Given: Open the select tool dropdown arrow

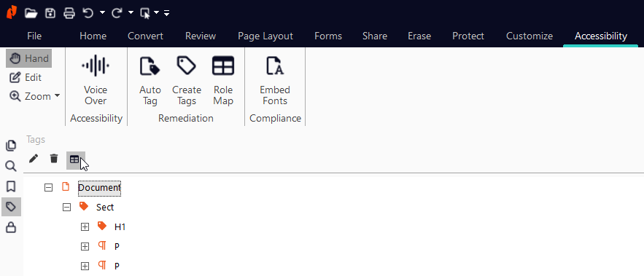Looking at the screenshot, I should [x=157, y=12].
